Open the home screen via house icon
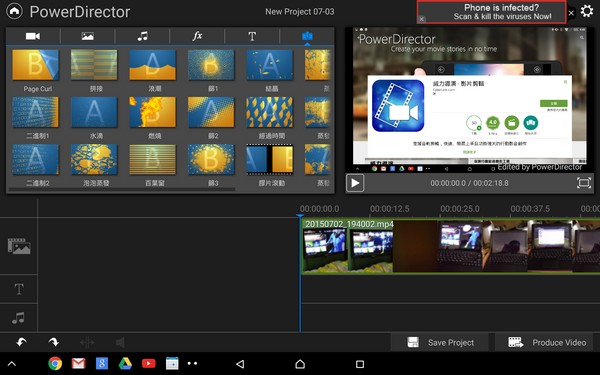This screenshot has height=375, width=600. point(14,11)
